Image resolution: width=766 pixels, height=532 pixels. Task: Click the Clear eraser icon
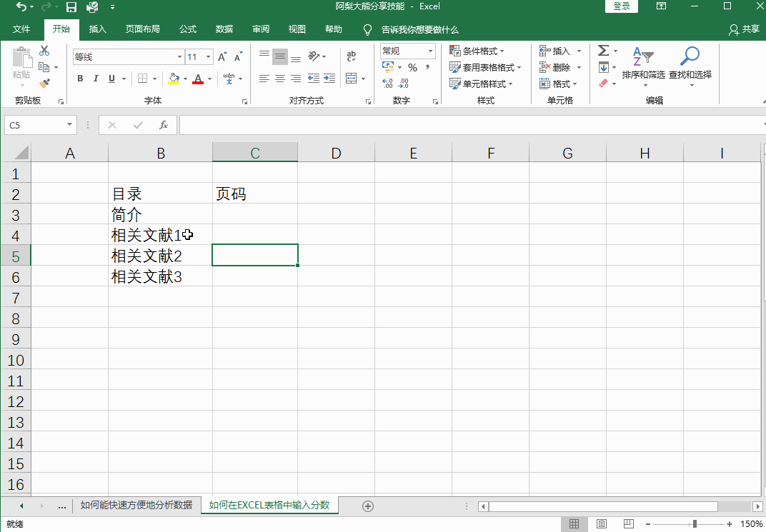click(x=604, y=84)
